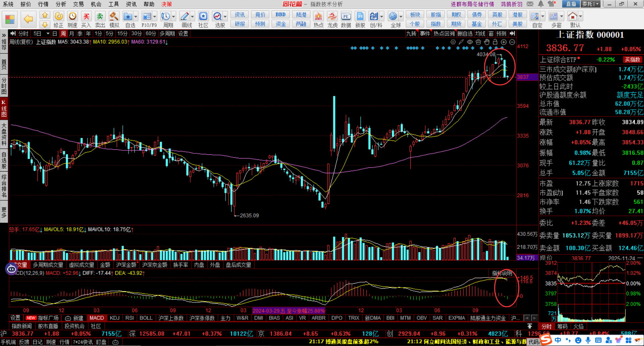Click the 港股 Hong Kong stocks button
This screenshot has height=346, width=644.
[x=517, y=15]
